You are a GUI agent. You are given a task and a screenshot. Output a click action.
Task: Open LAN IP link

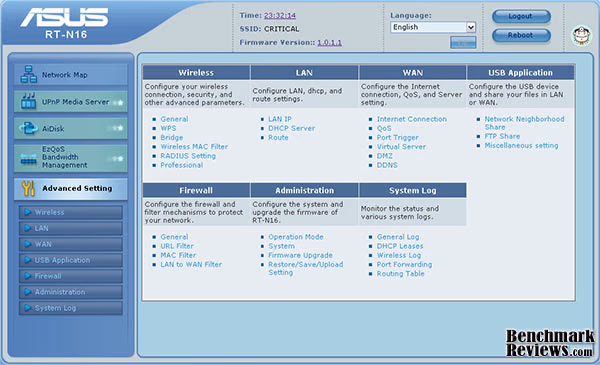point(280,119)
